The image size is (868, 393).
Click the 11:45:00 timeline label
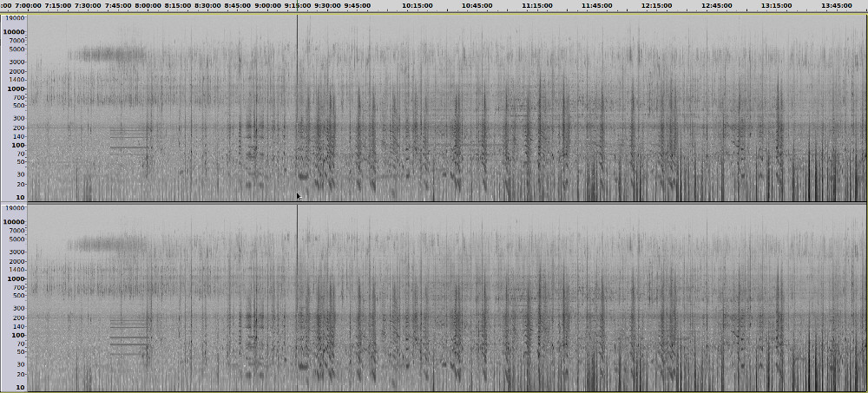pos(596,5)
